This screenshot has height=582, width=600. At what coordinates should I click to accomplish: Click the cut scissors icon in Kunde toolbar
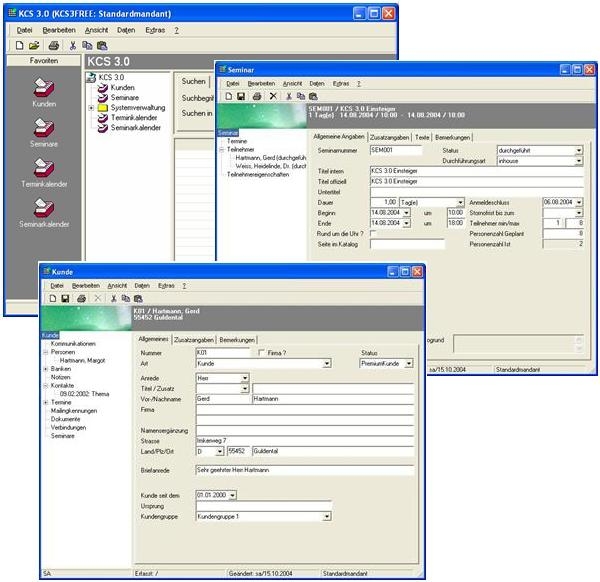click(x=112, y=298)
